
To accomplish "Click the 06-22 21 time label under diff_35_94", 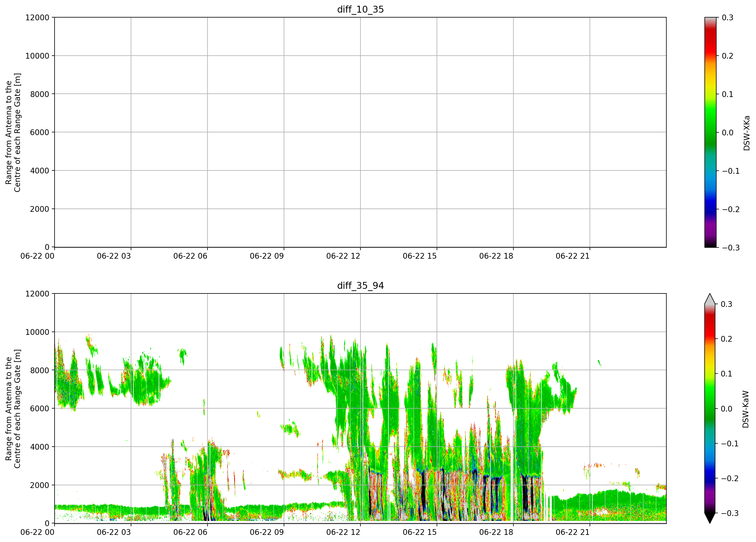I will pos(573,532).
